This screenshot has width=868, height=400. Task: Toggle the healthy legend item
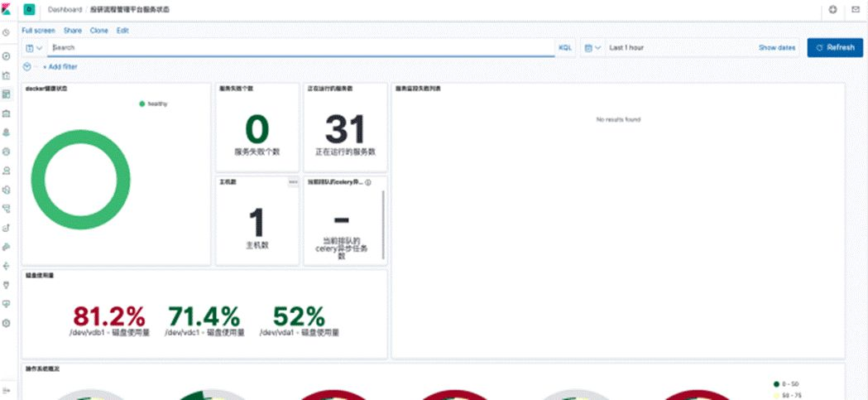click(153, 104)
